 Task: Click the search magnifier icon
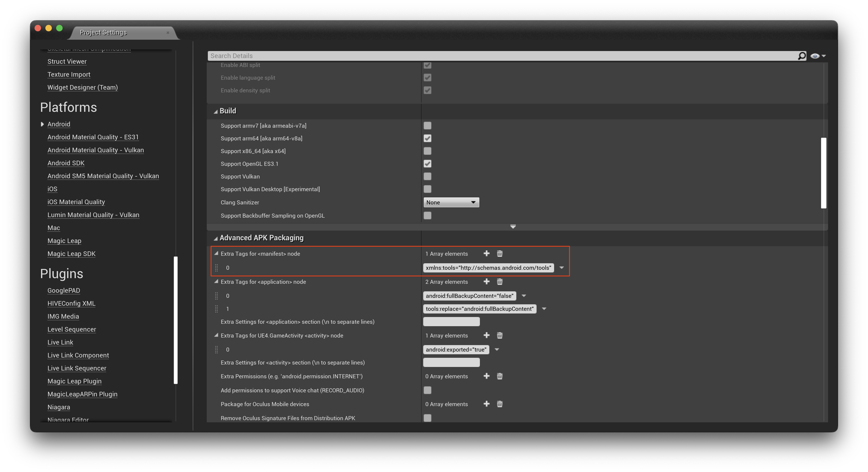pyautogui.click(x=802, y=56)
